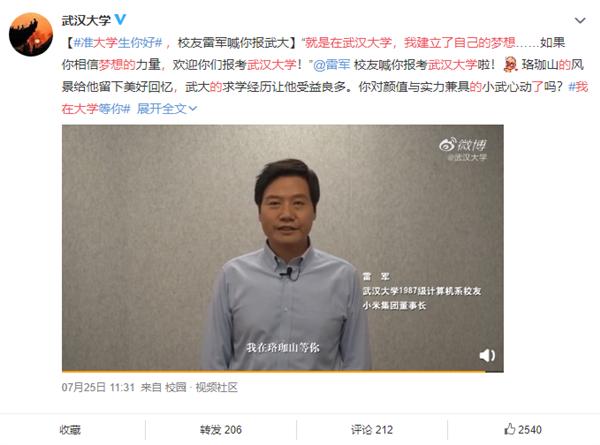Open the 评论 212 comments tab
The image size is (600, 445).
(x=372, y=430)
